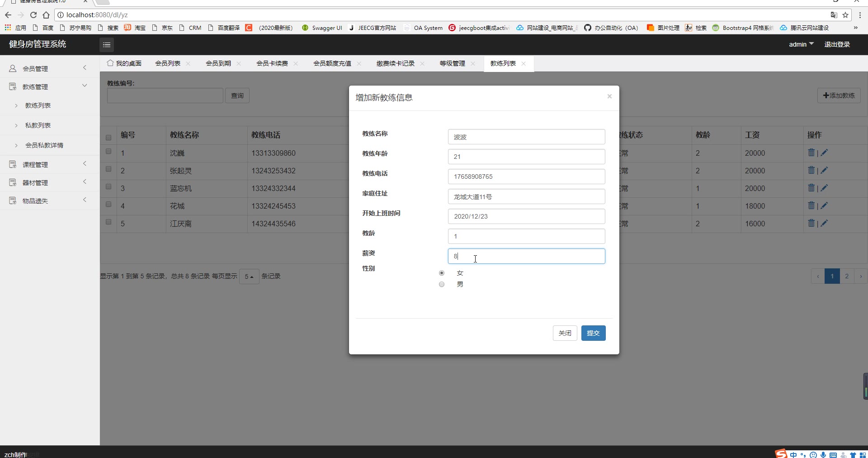Image resolution: width=868 pixels, height=458 pixels.
Task: Bookmark this page using the star icon
Action: (845, 15)
